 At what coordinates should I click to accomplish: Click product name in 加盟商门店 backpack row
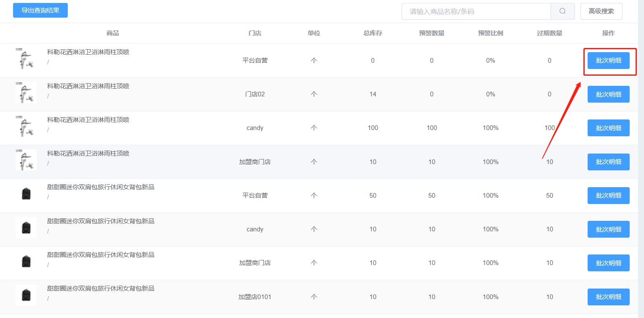tap(101, 255)
